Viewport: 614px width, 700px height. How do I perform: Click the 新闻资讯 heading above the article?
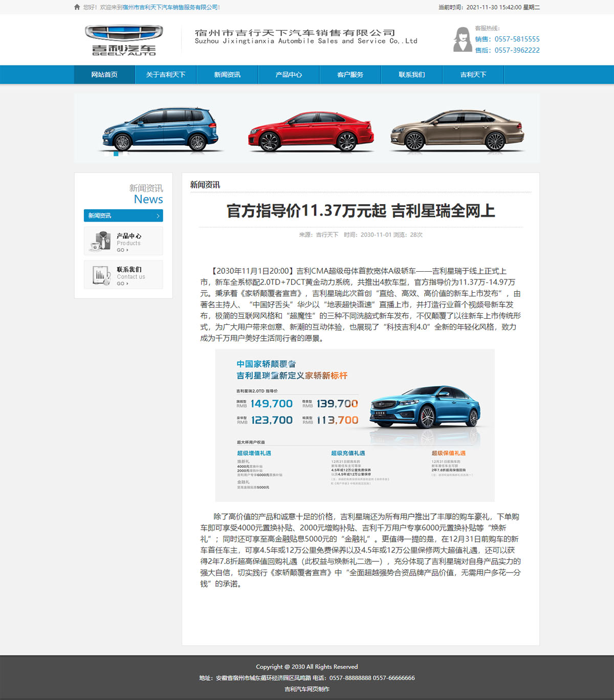[x=205, y=185]
